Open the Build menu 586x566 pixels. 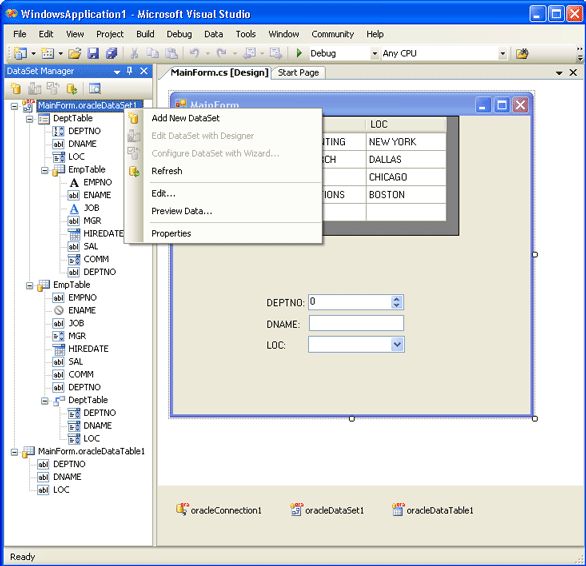pos(145,34)
